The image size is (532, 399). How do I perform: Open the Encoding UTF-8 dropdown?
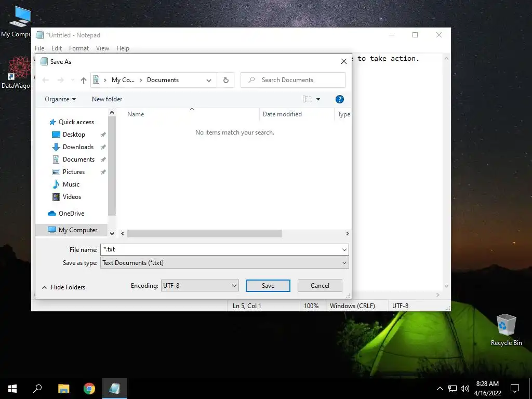[199, 286]
